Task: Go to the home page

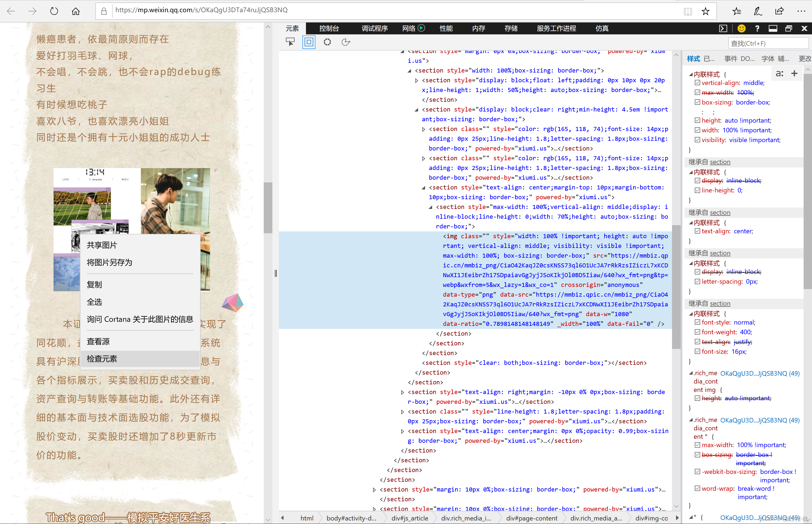Action: point(76,11)
